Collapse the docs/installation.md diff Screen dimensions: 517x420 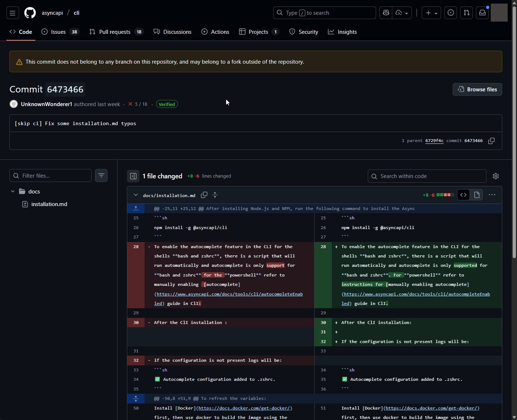tap(136, 195)
